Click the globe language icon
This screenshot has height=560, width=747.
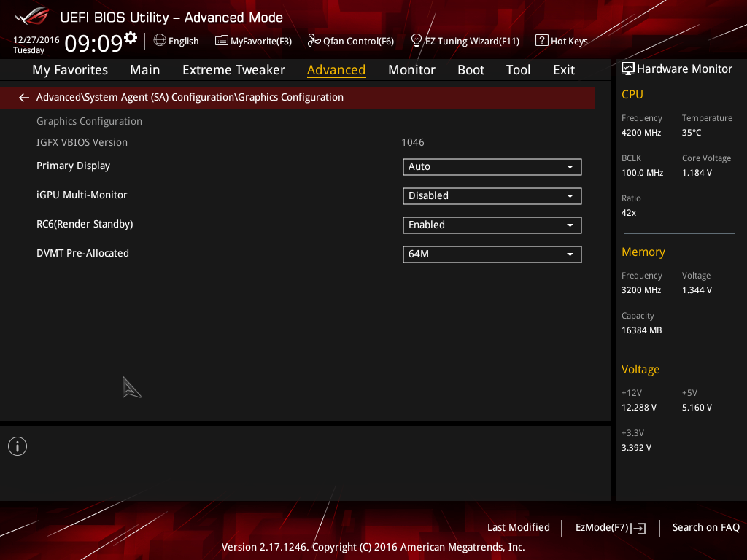pos(160,41)
